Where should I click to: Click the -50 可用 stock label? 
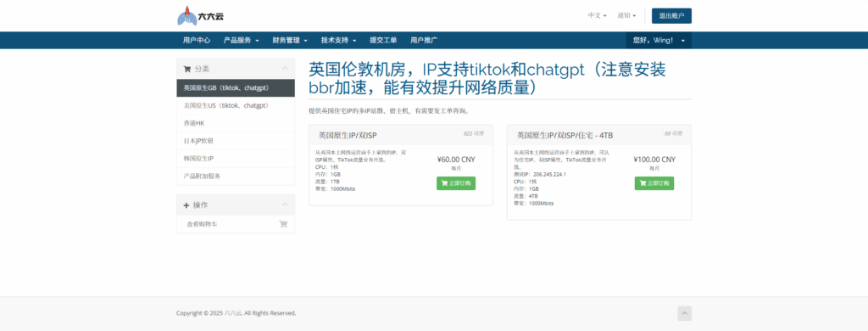[672, 133]
